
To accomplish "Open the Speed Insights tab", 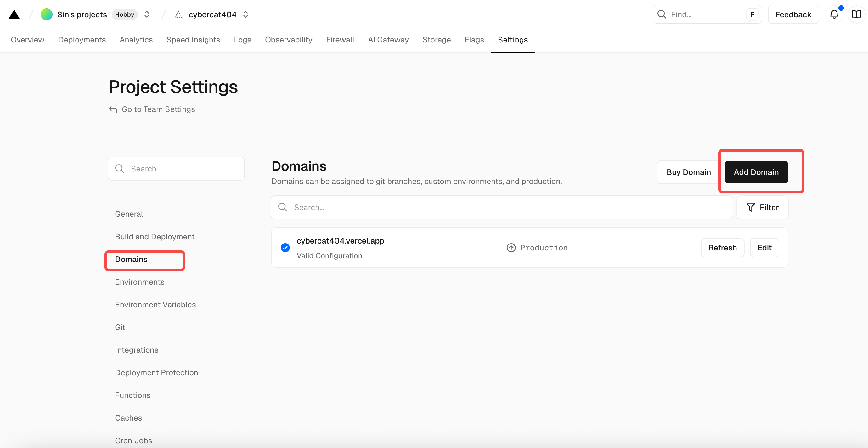I will [x=193, y=40].
